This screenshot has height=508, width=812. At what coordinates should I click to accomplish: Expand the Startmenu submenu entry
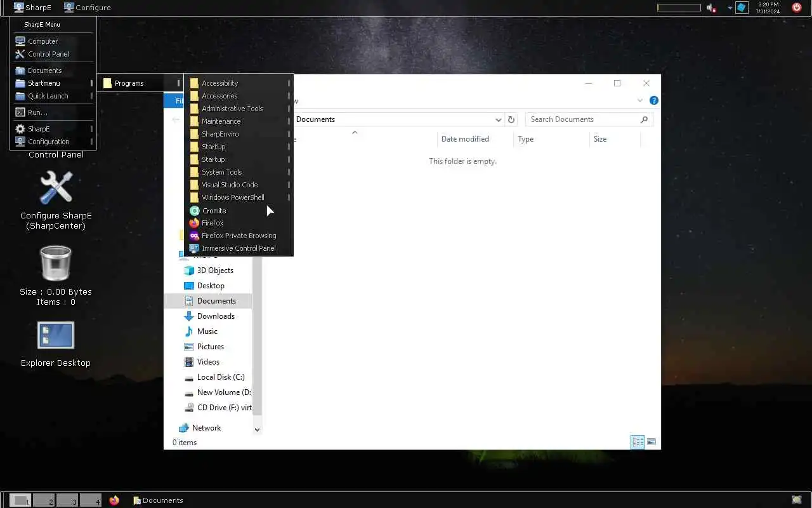coord(53,83)
